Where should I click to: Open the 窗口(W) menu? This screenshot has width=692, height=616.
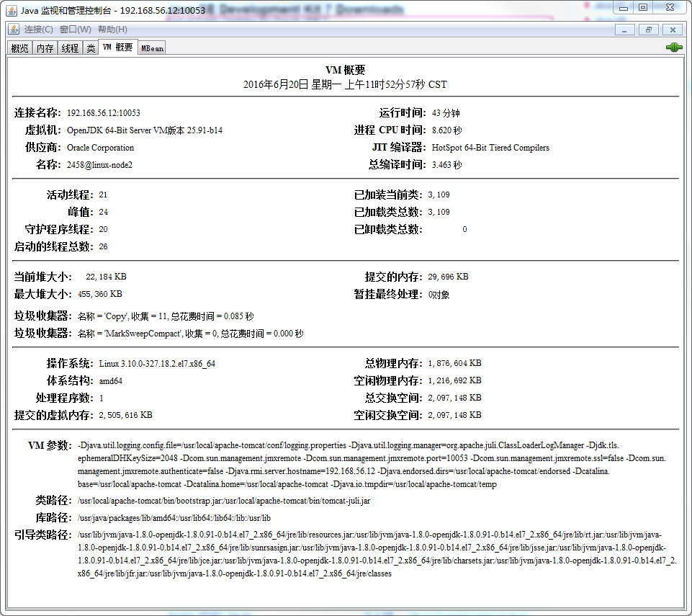76,30
